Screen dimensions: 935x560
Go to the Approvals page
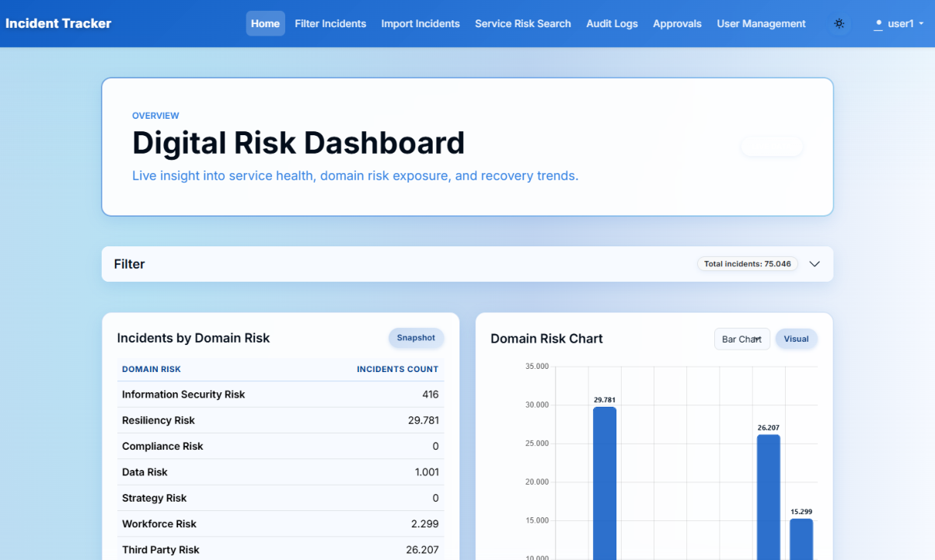(677, 23)
